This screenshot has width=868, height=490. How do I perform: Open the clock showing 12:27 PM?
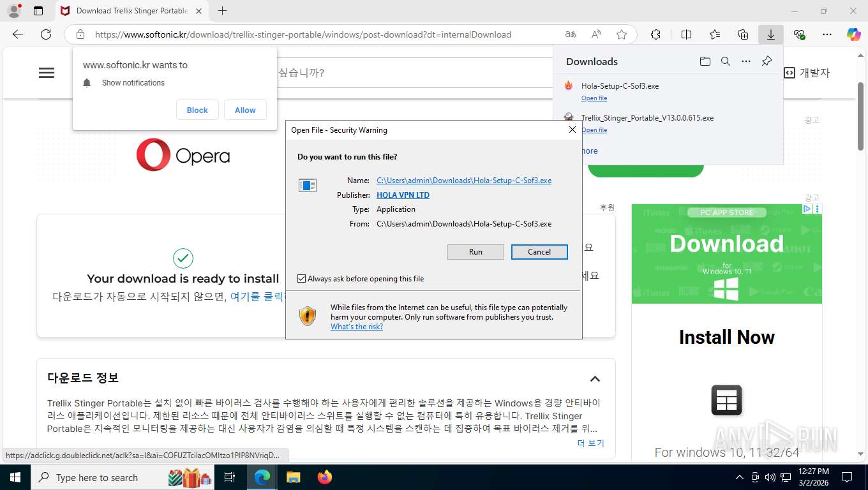(x=813, y=477)
